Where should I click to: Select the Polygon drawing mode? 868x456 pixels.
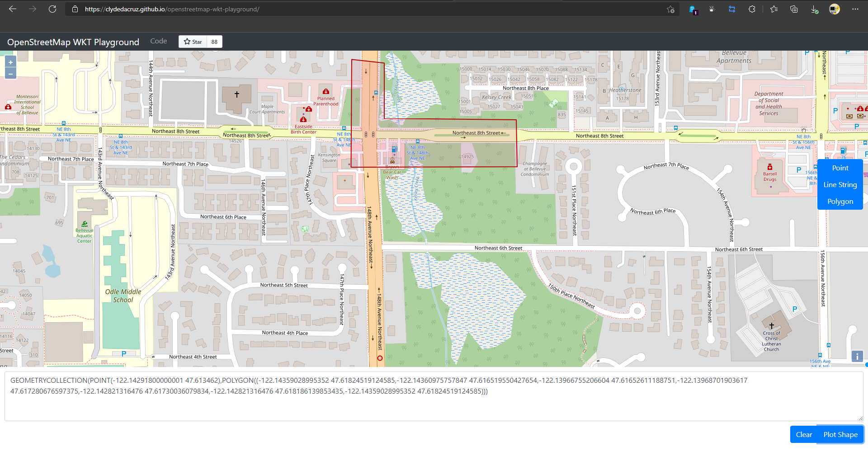840,201
